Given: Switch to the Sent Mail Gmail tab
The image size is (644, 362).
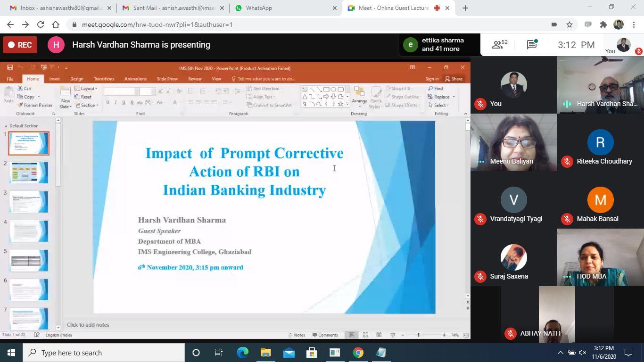Looking at the screenshot, I should (x=172, y=8).
